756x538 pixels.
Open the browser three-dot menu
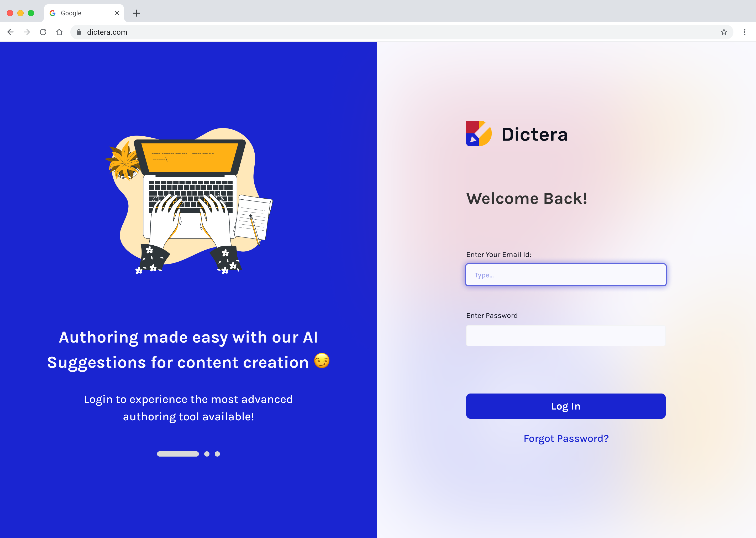click(x=744, y=32)
